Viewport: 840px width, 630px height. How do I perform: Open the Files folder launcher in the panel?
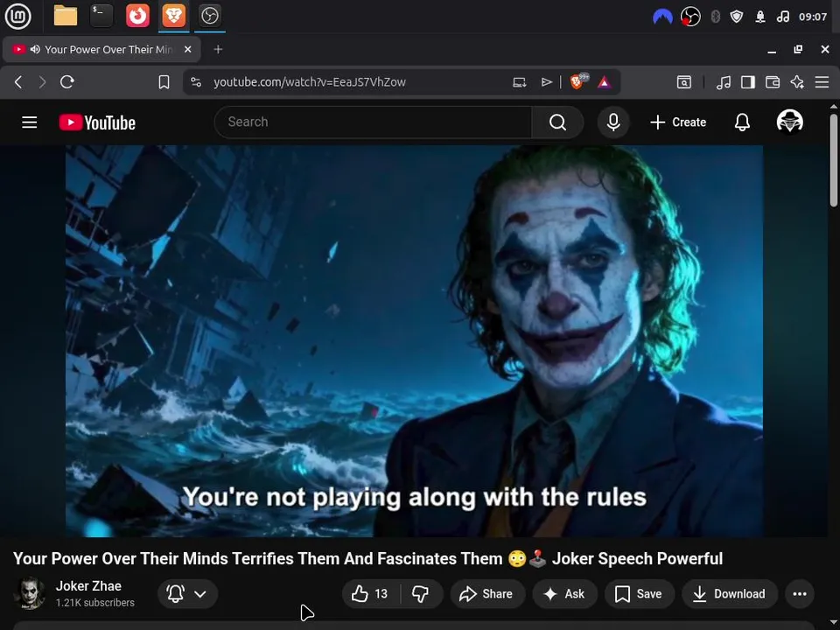(x=66, y=16)
